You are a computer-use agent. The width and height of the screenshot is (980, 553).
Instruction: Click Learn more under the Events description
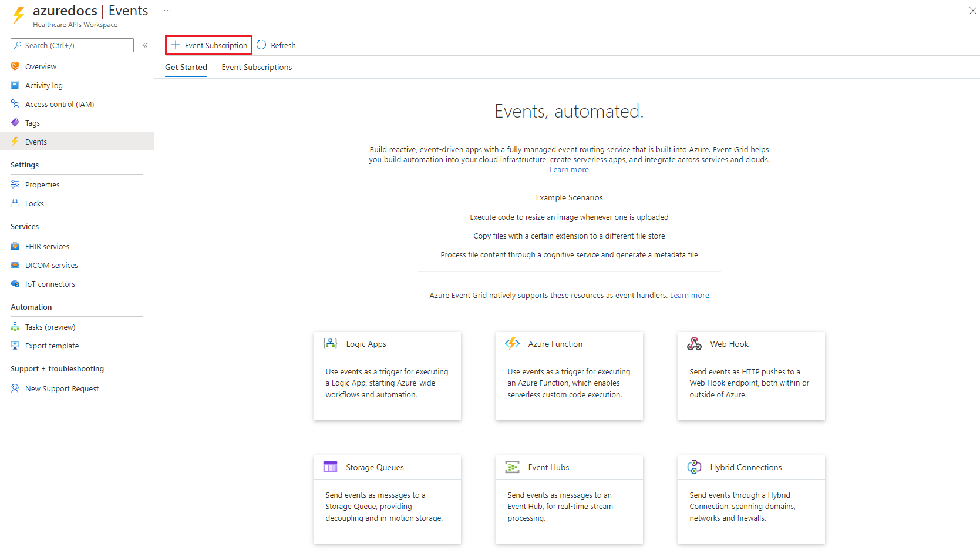click(569, 170)
